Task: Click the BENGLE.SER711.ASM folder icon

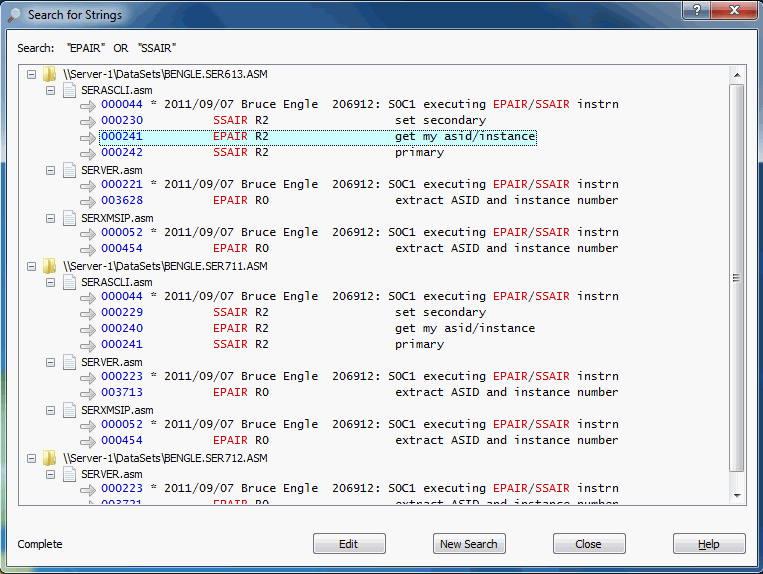Action: 50,266
